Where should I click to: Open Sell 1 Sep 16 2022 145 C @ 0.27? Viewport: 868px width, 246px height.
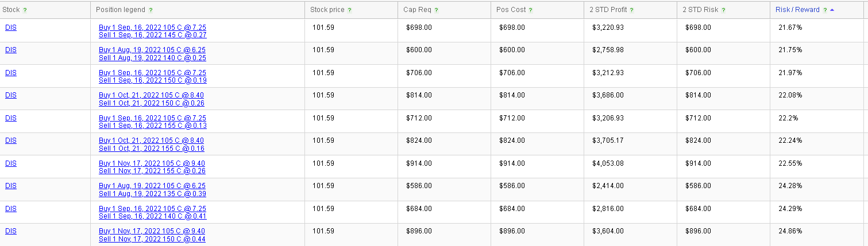click(x=153, y=35)
